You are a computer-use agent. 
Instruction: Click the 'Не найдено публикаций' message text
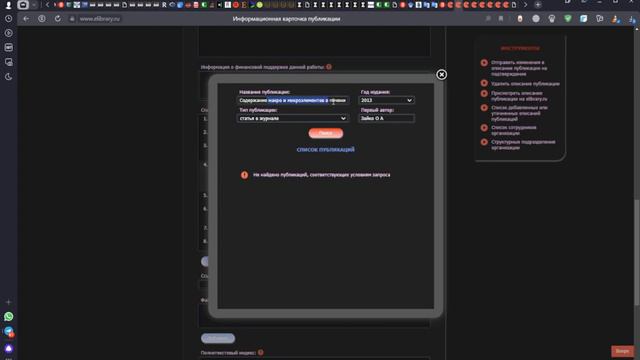[x=322, y=175]
